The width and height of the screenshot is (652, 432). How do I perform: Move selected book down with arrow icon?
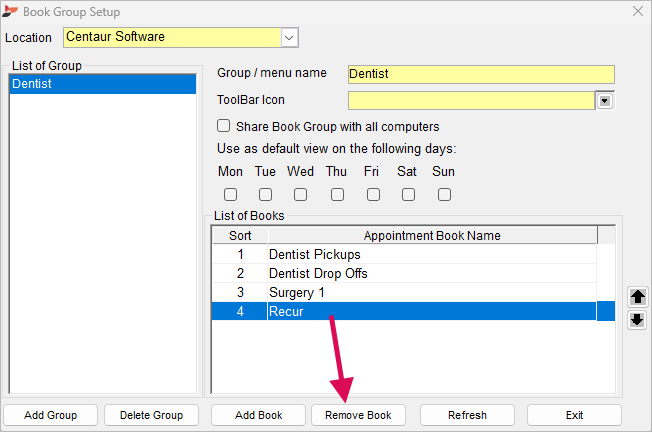click(637, 320)
